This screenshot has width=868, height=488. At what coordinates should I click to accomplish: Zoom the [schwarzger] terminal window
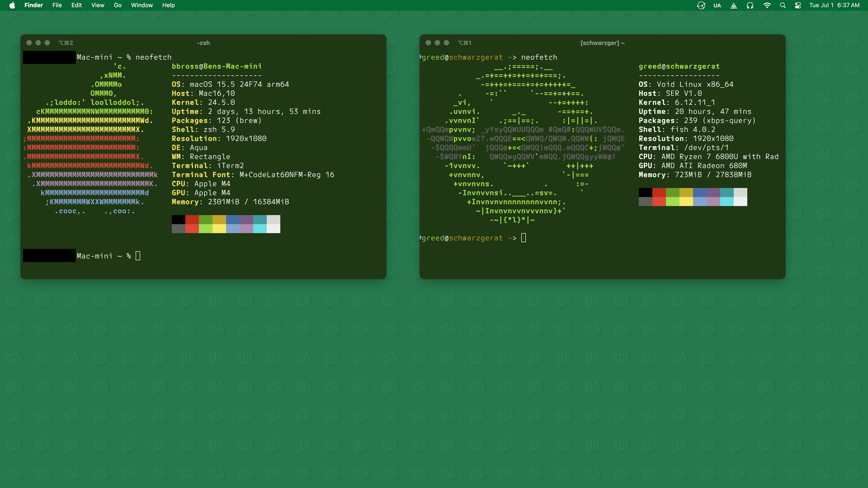pyautogui.click(x=446, y=43)
